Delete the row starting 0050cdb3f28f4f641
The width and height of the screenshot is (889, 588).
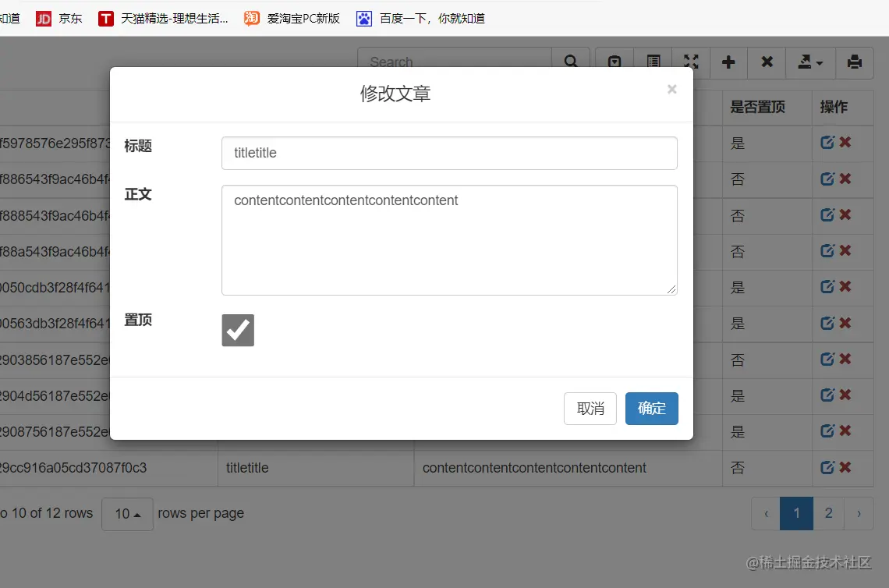click(845, 286)
